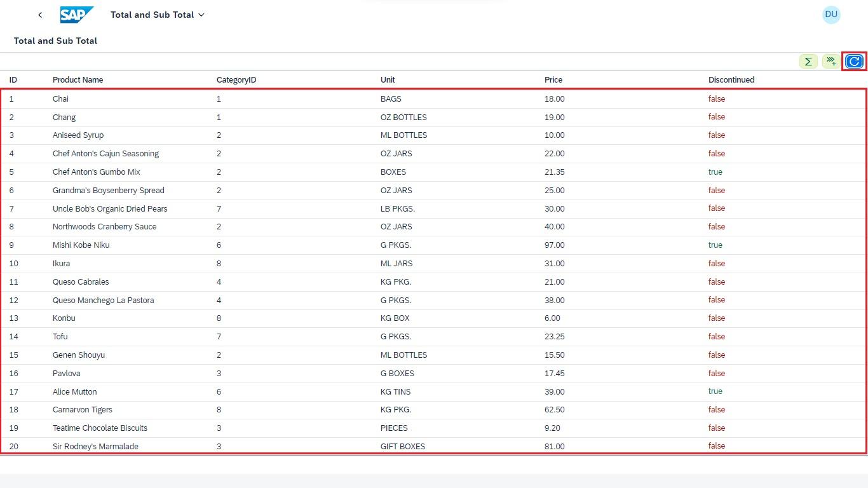This screenshot has height=488, width=868.
Task: Open the DU user avatar
Action: click(831, 15)
